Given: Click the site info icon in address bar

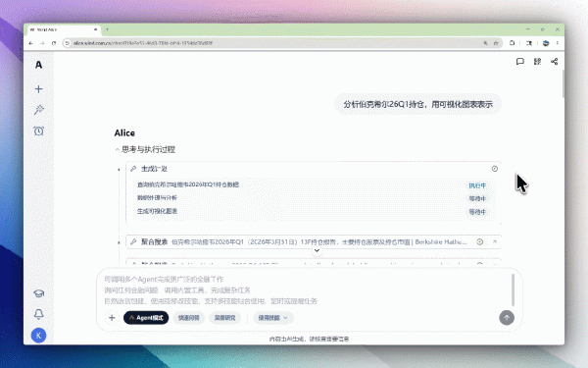Looking at the screenshot, I should tap(67, 43).
